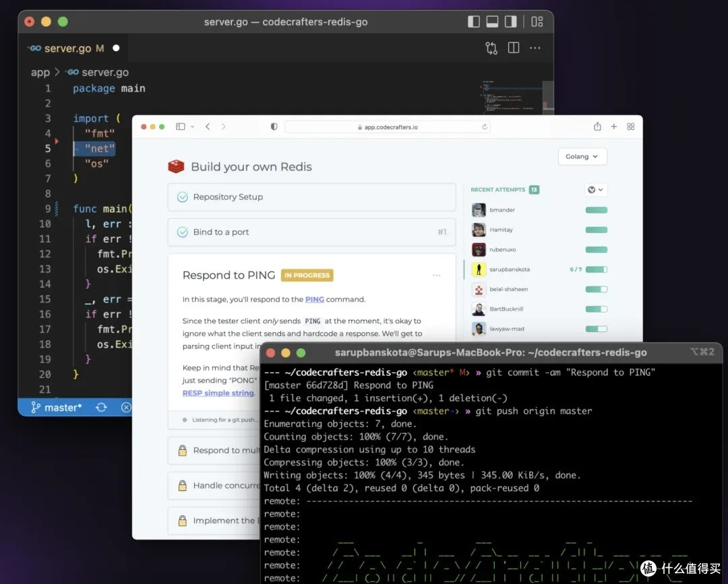Toggle secondary sidebar icon in VS Code
This screenshot has width=728, height=584.
click(x=511, y=22)
